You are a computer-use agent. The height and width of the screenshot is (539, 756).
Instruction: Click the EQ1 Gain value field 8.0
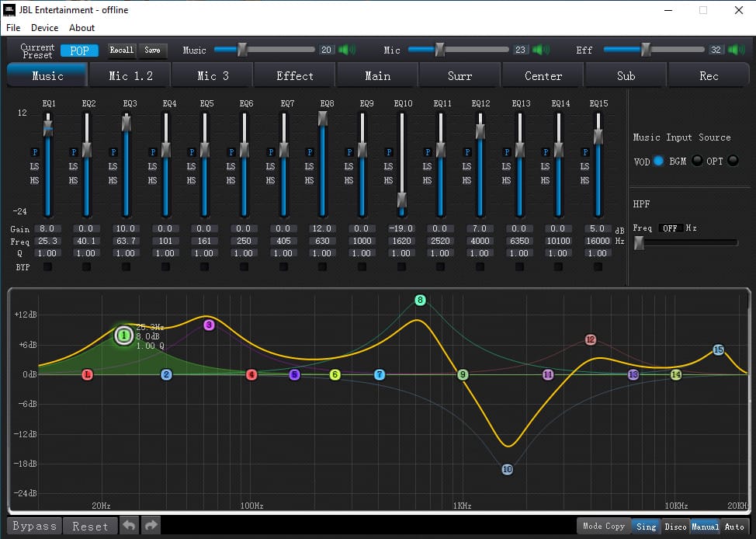(x=47, y=228)
